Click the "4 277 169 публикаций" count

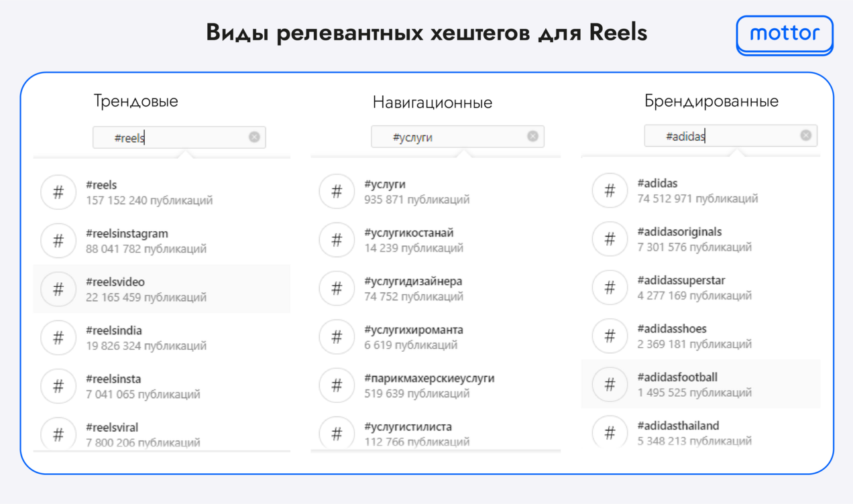695,296
